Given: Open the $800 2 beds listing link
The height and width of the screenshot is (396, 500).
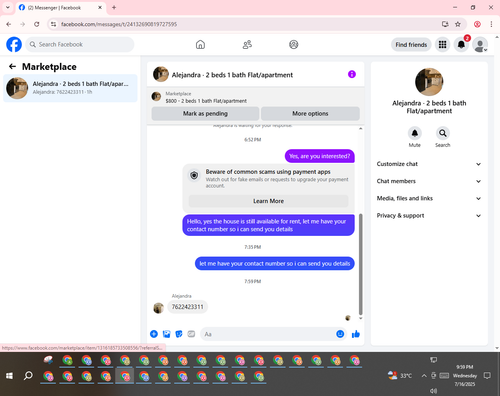Looking at the screenshot, I should point(206,101).
